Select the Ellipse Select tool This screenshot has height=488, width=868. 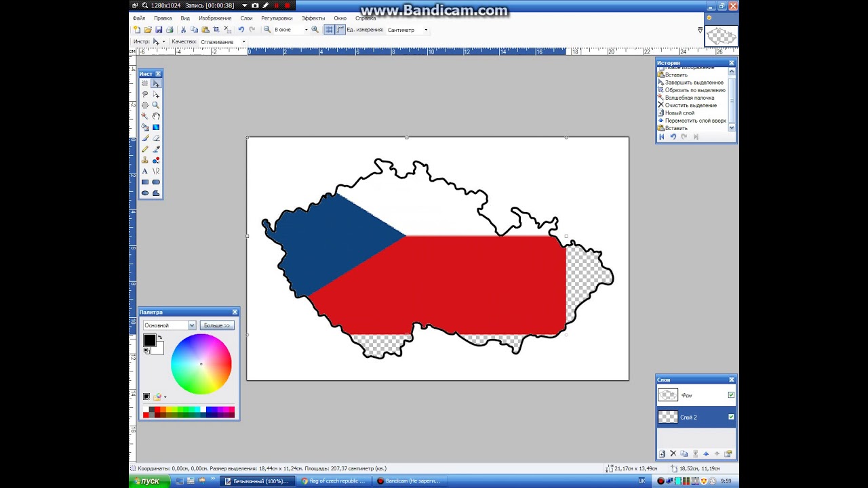tap(144, 105)
